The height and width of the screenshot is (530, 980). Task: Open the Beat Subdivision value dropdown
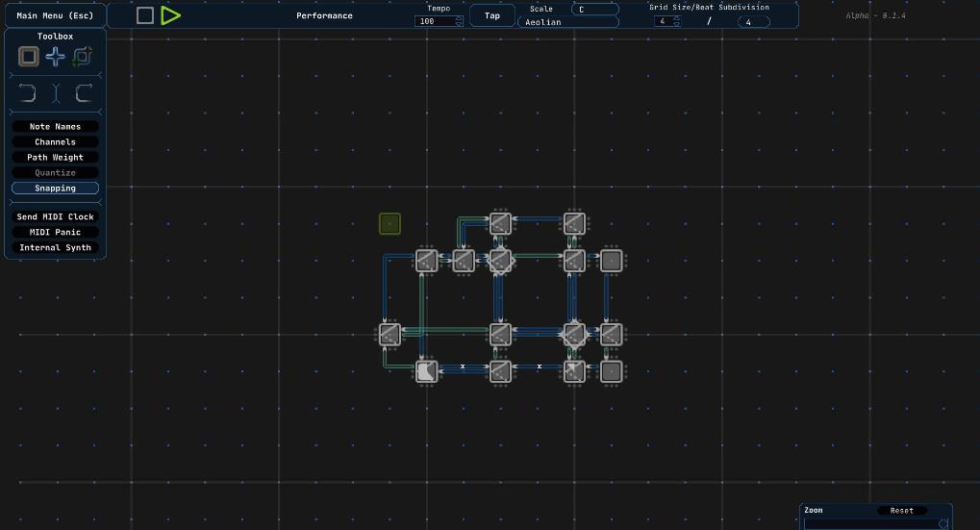[x=753, y=22]
